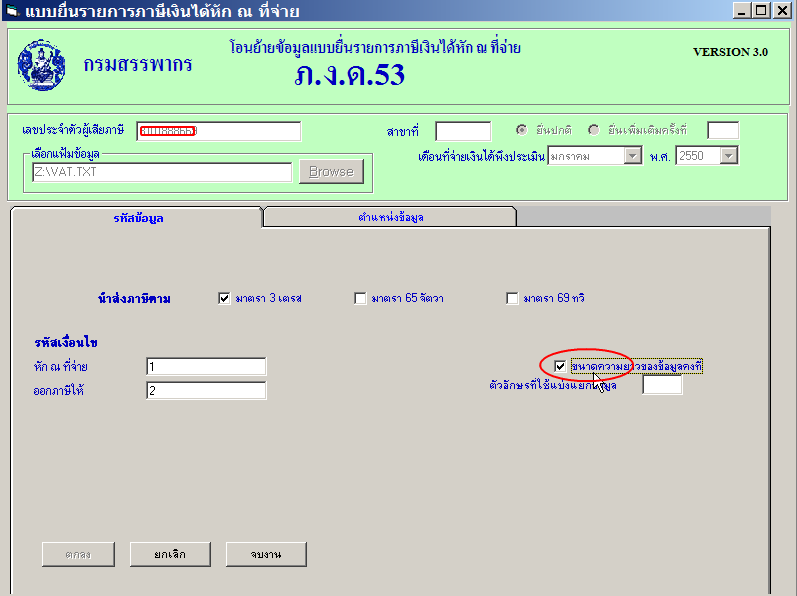Check the มาตรา 69 ทวิ option
This screenshot has width=797, height=596.
coord(513,298)
